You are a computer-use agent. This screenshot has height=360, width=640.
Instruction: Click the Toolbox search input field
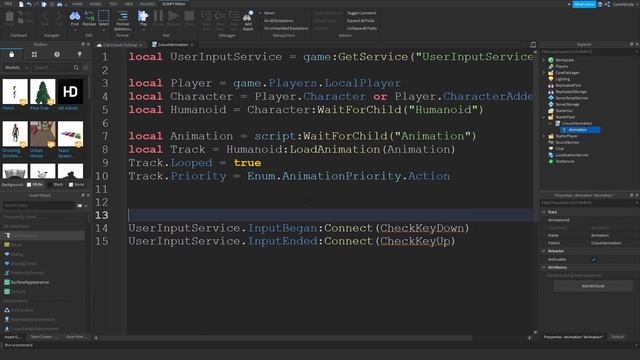pyautogui.click(x=53, y=67)
